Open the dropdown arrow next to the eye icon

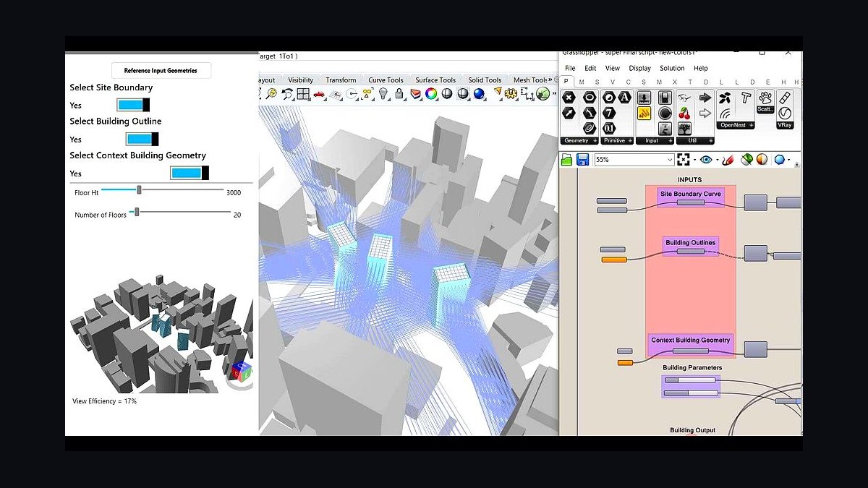coord(718,160)
